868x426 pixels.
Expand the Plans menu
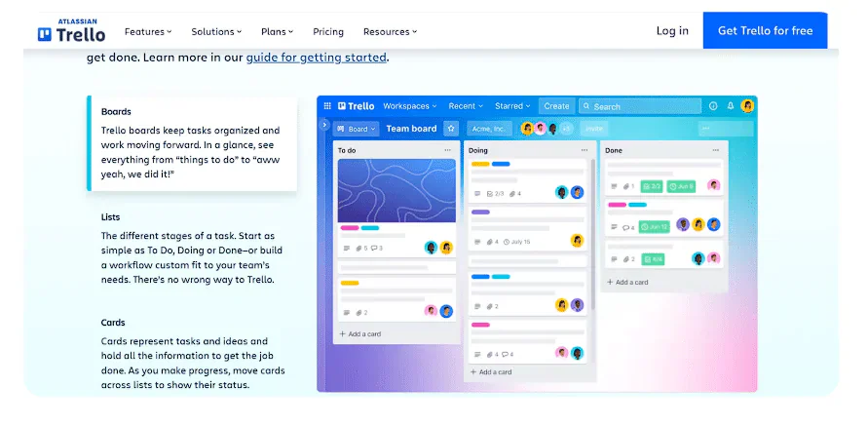click(x=278, y=31)
